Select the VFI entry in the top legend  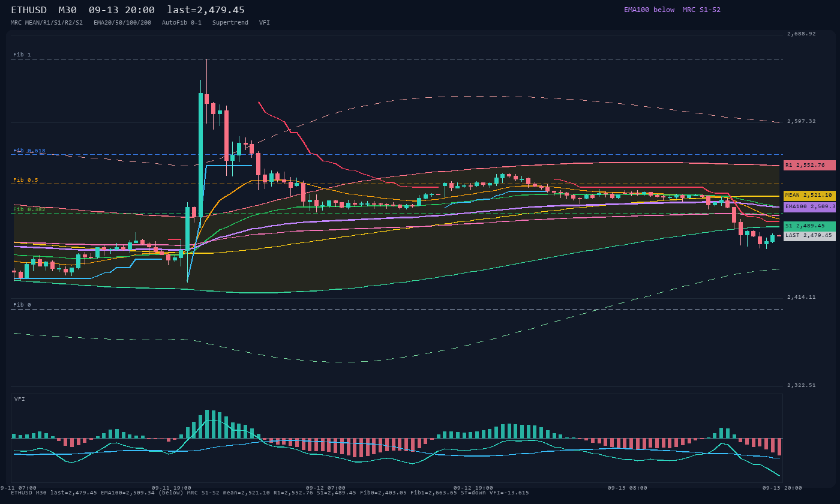[265, 22]
